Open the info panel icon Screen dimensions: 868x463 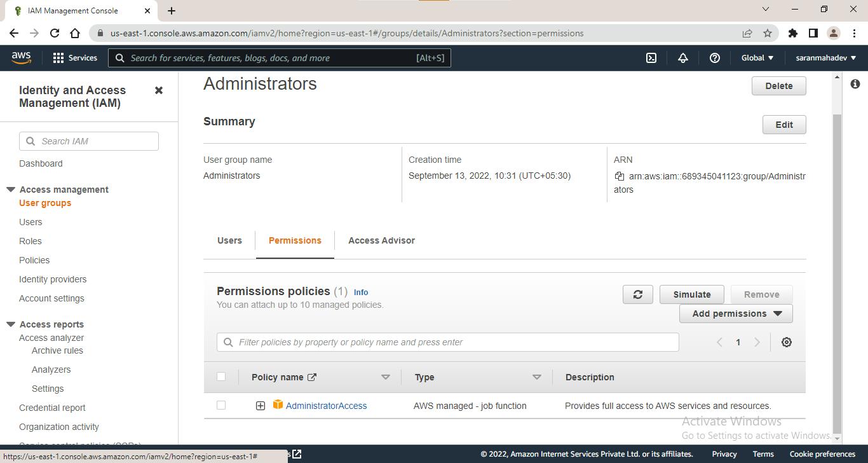point(855,84)
